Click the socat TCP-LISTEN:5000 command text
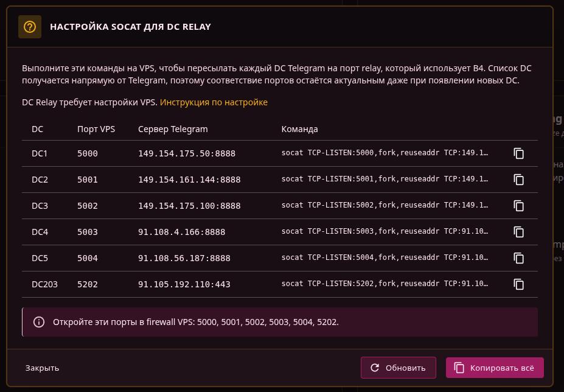The image size is (564, 392). tap(385, 153)
